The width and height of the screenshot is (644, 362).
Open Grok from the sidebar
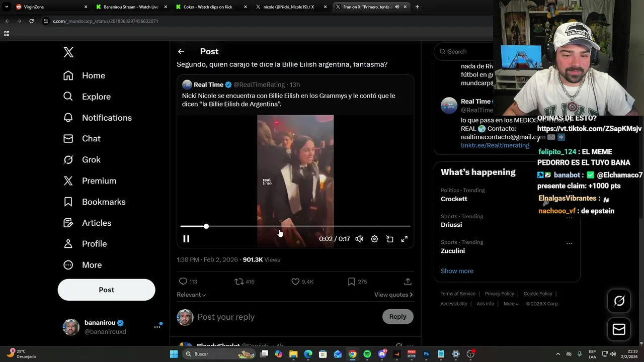click(82, 160)
